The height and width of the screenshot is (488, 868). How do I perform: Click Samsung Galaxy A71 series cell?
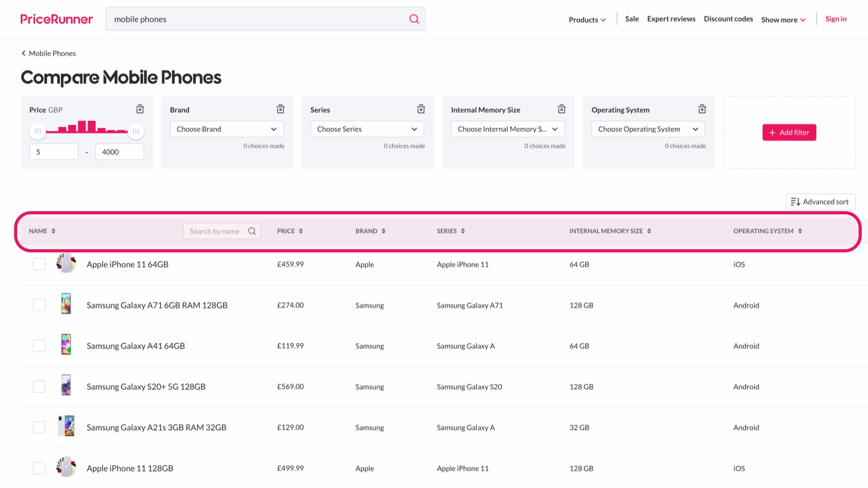coord(470,305)
